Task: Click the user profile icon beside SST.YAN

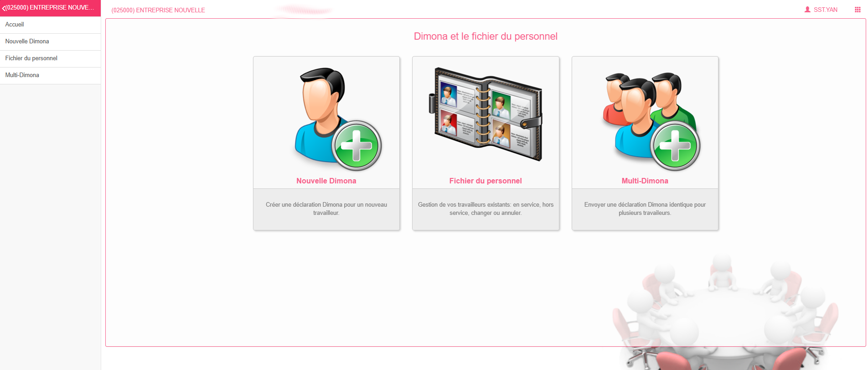Action: coord(807,10)
